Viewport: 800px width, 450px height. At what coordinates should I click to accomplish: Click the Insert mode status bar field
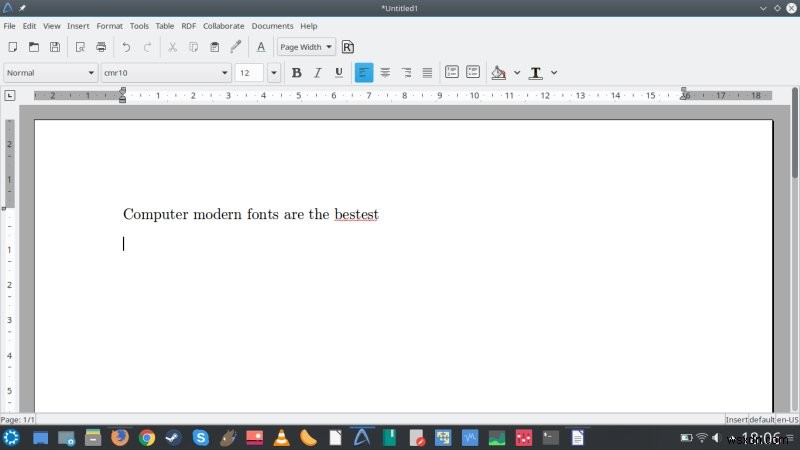pyautogui.click(x=735, y=419)
